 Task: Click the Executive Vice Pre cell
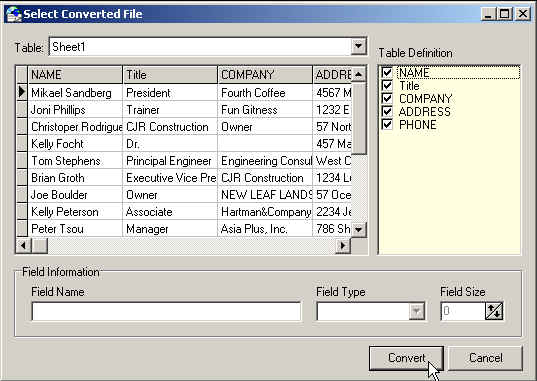point(170,177)
